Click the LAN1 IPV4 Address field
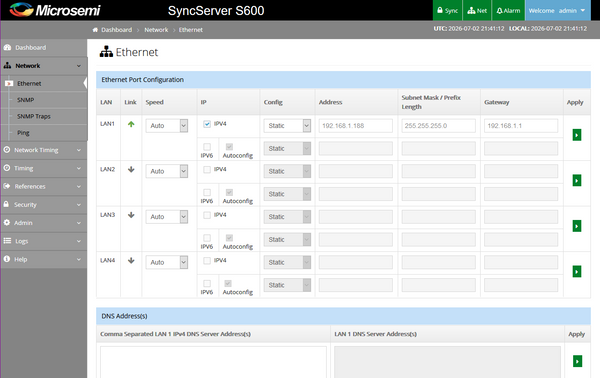The image size is (600, 378). click(355, 125)
